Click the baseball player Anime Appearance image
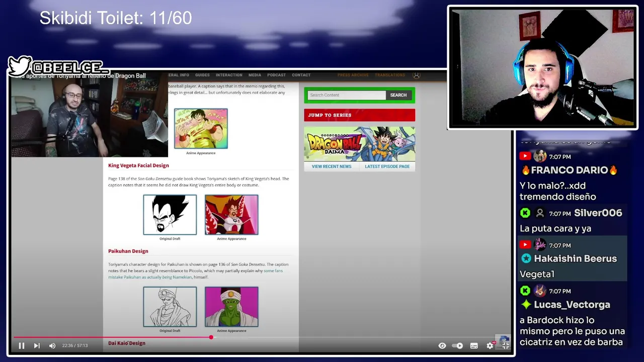Viewport: 644px width, 362px height. 201,129
